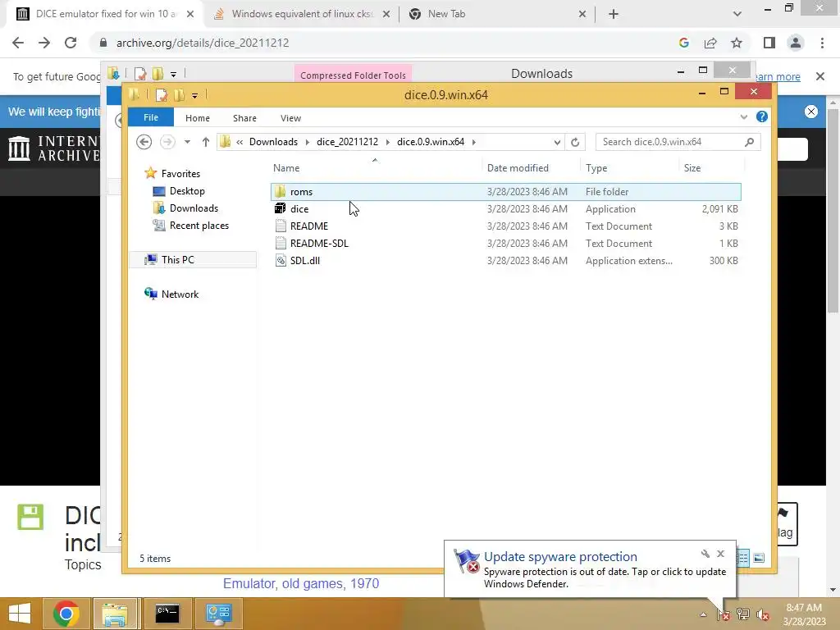This screenshot has width=840, height=630.
Task: Go up one folder level arrow
Action: [206, 142]
